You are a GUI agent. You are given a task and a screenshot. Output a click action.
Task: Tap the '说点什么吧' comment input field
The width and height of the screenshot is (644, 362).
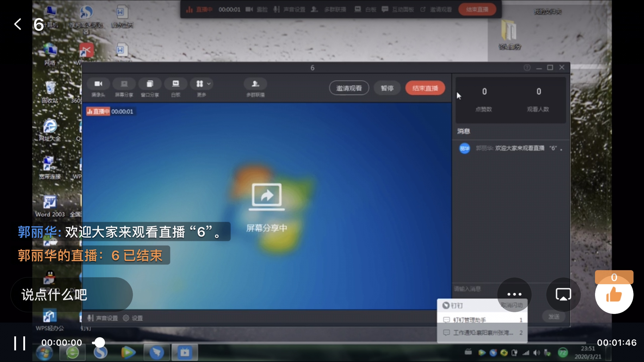(72, 295)
